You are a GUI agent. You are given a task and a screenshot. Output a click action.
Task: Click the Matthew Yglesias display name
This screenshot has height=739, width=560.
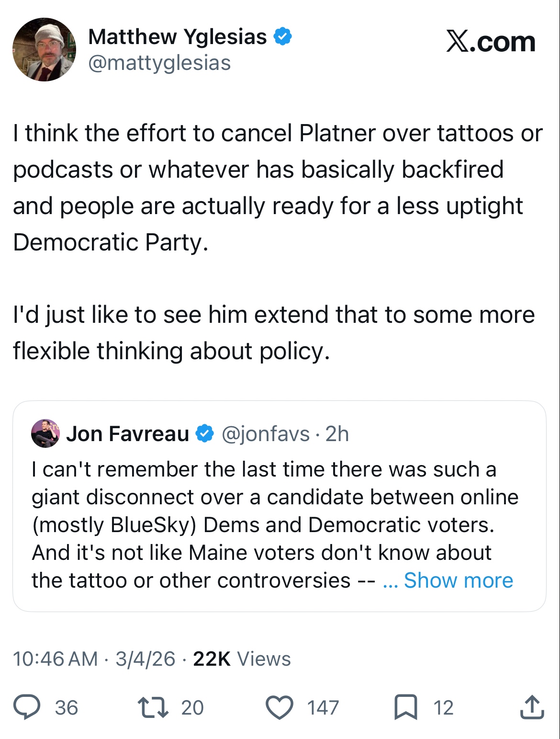coord(178,37)
